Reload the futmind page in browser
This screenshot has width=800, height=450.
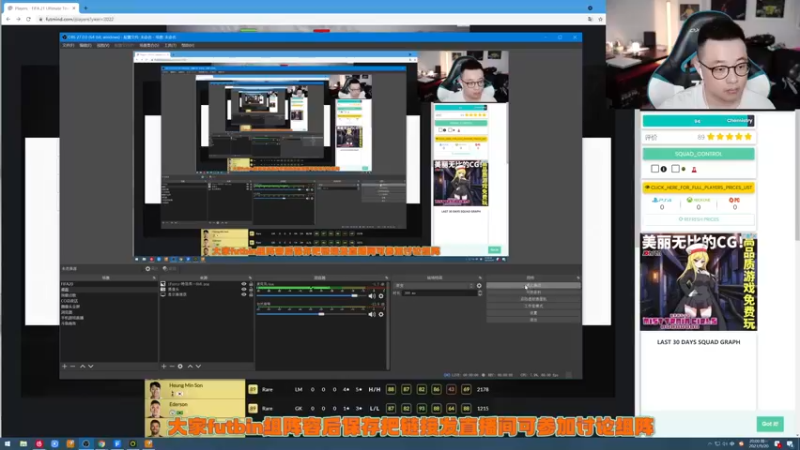[29, 19]
